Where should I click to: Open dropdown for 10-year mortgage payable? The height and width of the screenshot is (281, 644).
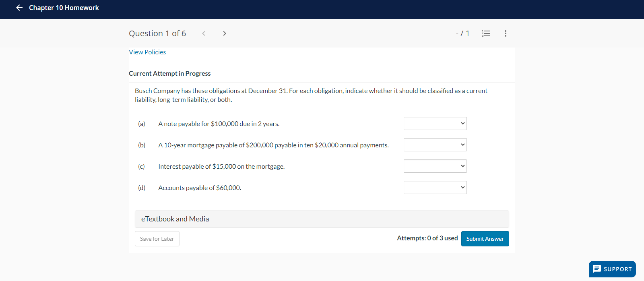pos(435,145)
